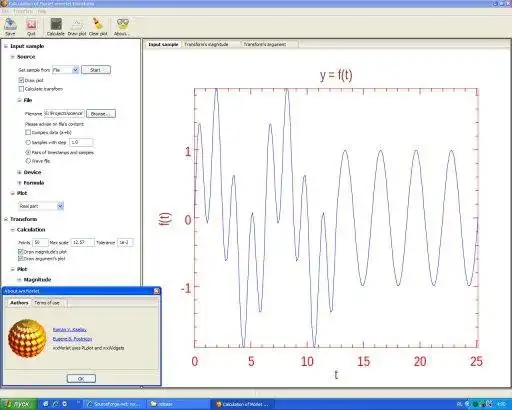Toggle Draw argument's plot checkbox

[21, 258]
